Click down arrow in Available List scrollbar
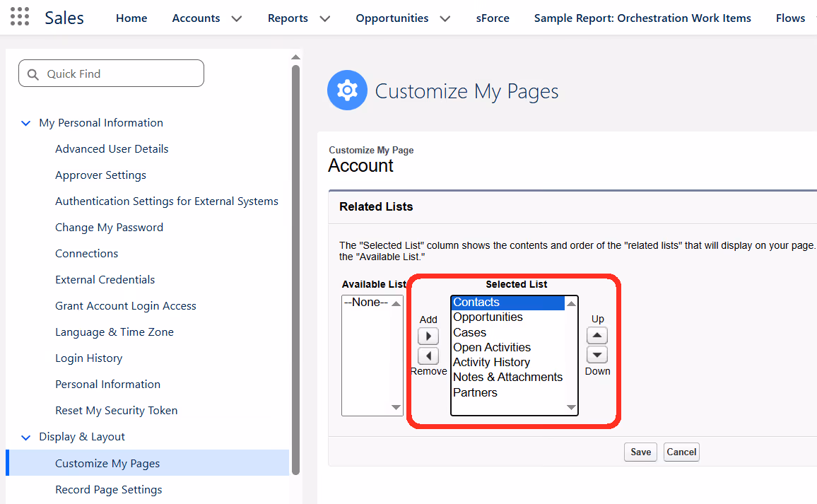The image size is (817, 504). 396,408
